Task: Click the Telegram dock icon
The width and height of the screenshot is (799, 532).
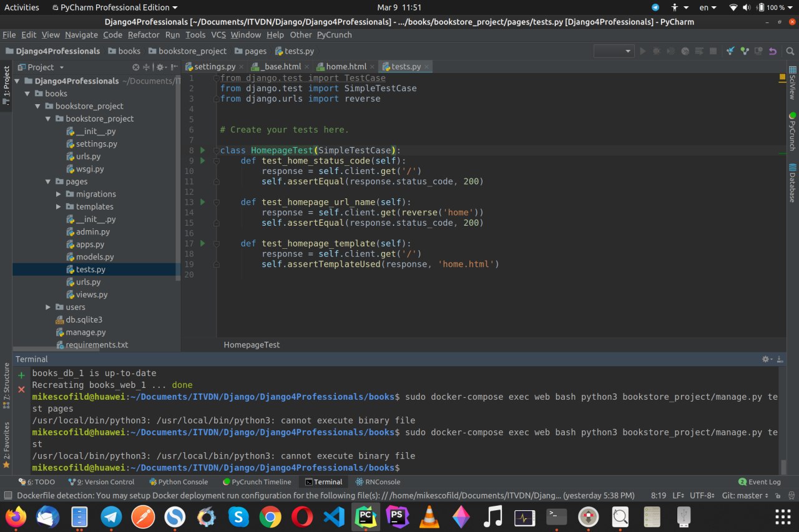Action: [x=112, y=516]
